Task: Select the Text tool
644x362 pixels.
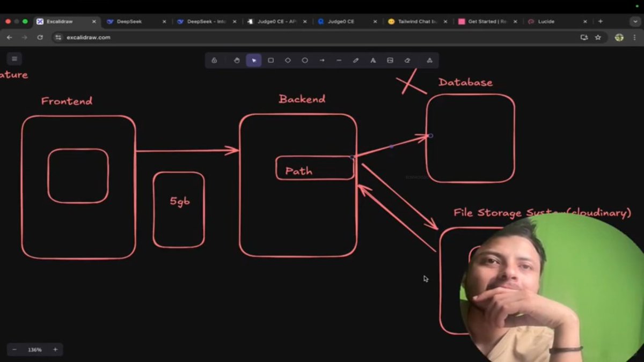Action: pos(373,61)
